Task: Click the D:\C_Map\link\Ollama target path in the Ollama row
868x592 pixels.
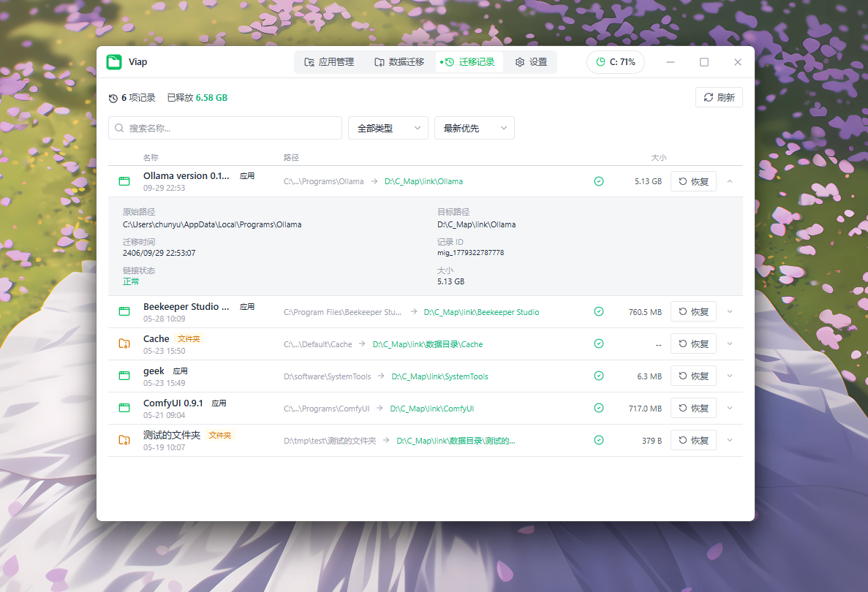Action: pyautogui.click(x=423, y=181)
